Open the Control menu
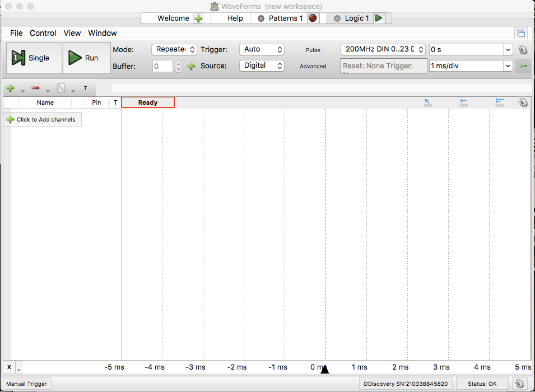Image resolution: width=535 pixels, height=392 pixels. (43, 33)
